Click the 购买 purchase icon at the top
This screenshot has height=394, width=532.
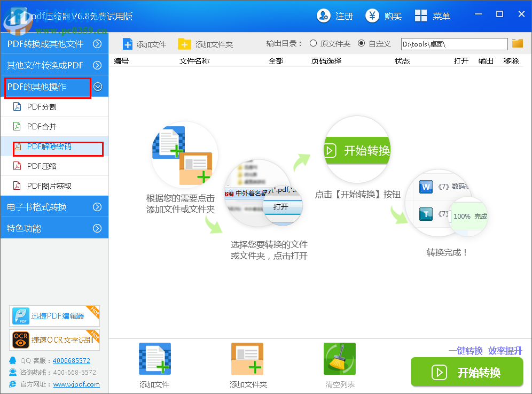tap(372, 16)
